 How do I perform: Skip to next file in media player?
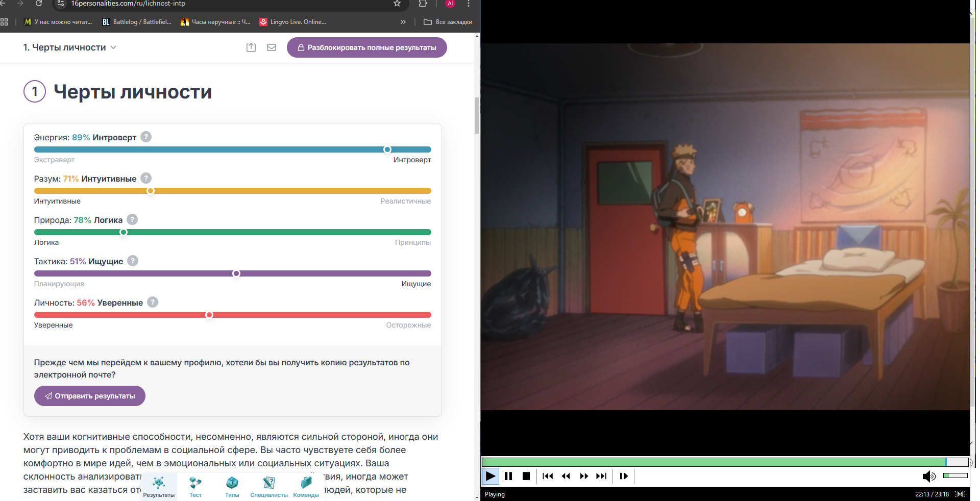point(602,476)
